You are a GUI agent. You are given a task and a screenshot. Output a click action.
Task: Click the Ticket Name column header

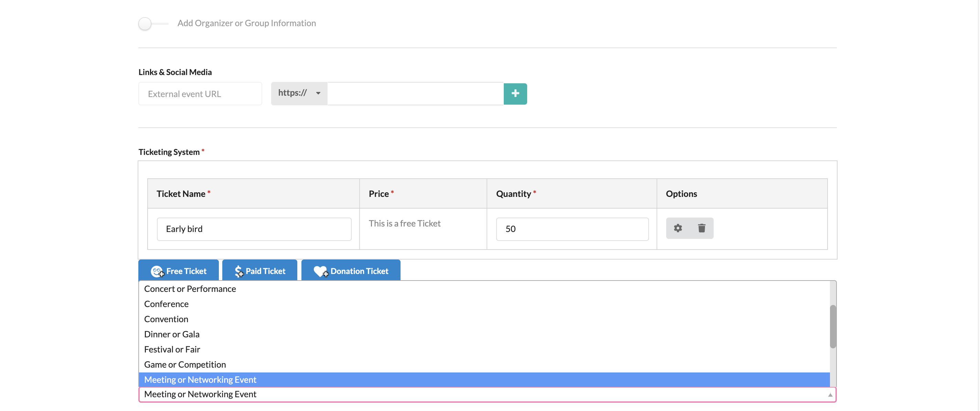point(253,194)
